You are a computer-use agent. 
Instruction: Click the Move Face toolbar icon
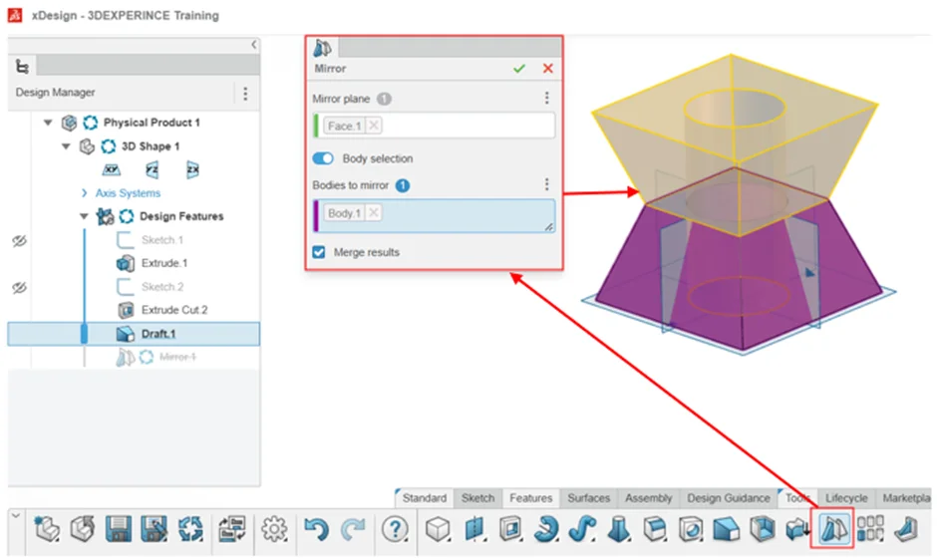tap(797, 529)
